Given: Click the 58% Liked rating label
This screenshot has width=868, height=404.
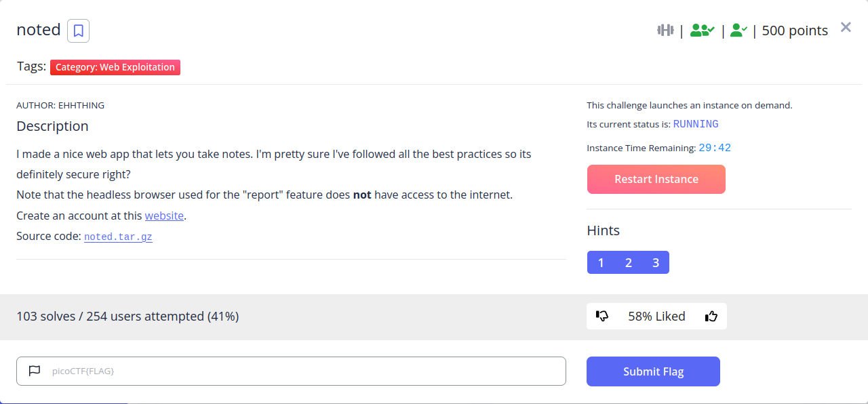Looking at the screenshot, I should click(656, 316).
